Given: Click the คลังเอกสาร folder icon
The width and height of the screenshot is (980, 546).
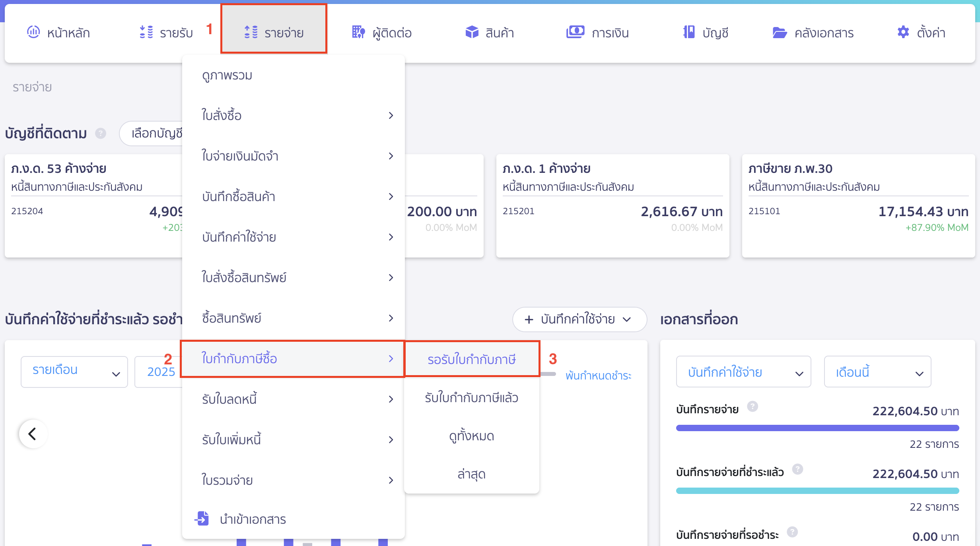Looking at the screenshot, I should (780, 33).
